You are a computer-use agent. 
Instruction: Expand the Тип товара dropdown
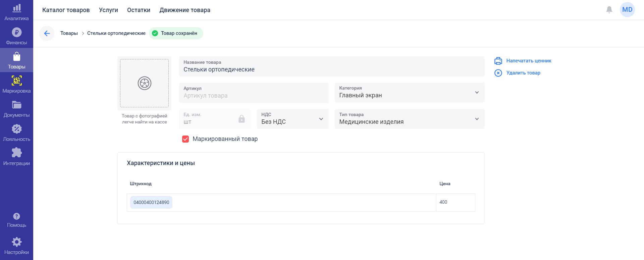coord(410,119)
